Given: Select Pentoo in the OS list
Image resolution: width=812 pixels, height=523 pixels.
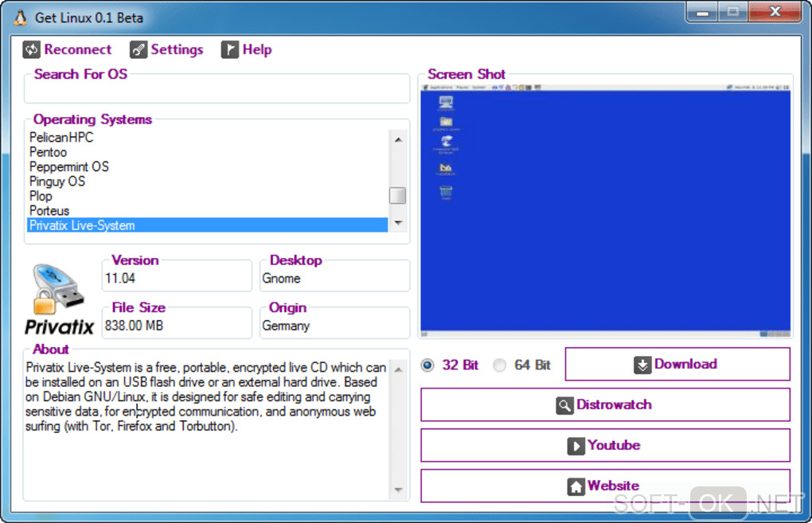Looking at the screenshot, I should 207,152.
